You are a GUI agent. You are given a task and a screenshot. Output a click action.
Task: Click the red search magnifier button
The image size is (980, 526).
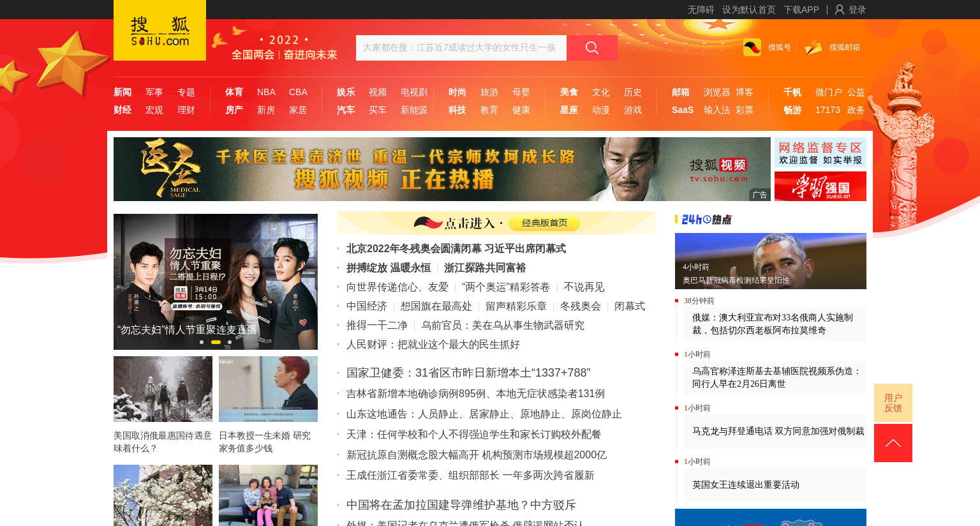(592, 48)
